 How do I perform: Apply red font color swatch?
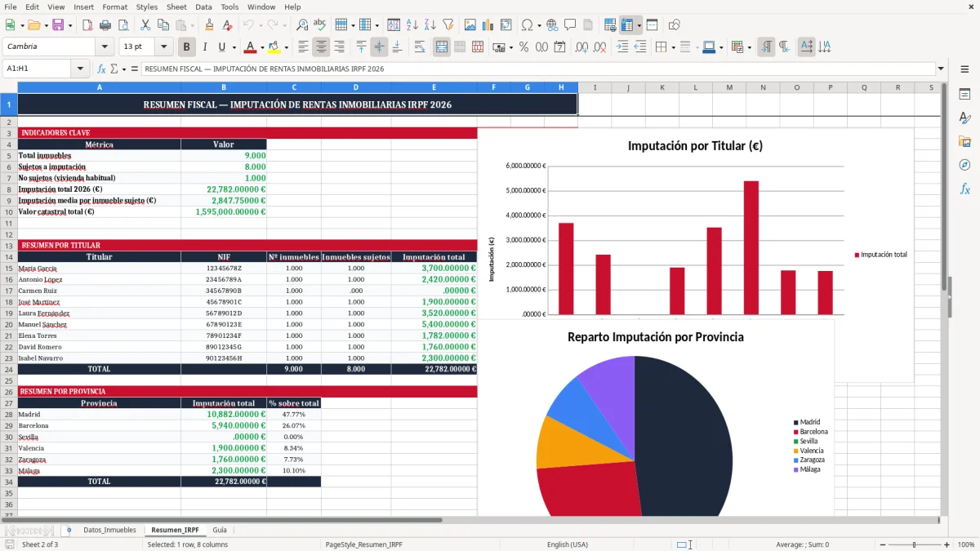point(251,47)
